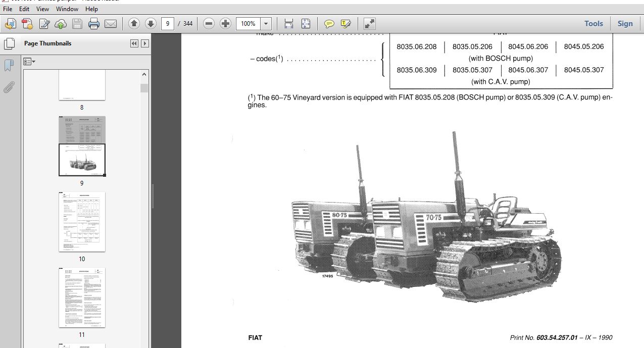644x348 pixels.
Task: Click engine code 8045.05.206 in table
Action: pos(584,46)
